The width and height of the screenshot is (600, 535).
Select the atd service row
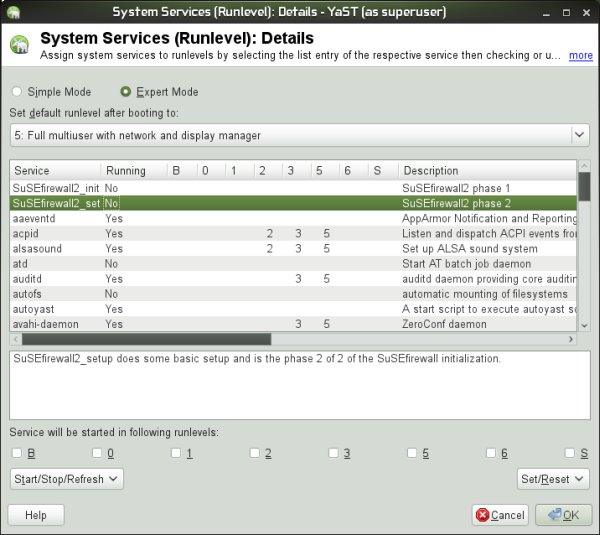point(293,264)
